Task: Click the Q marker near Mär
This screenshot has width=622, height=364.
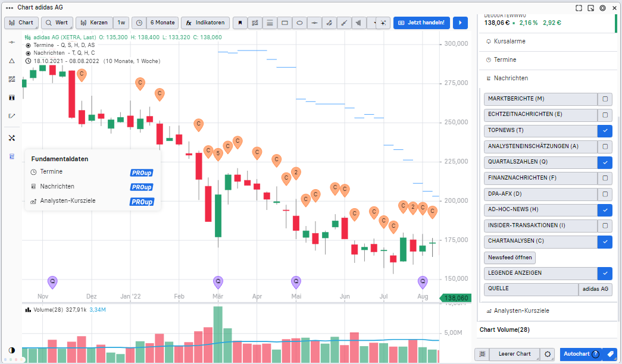Action: point(218,282)
